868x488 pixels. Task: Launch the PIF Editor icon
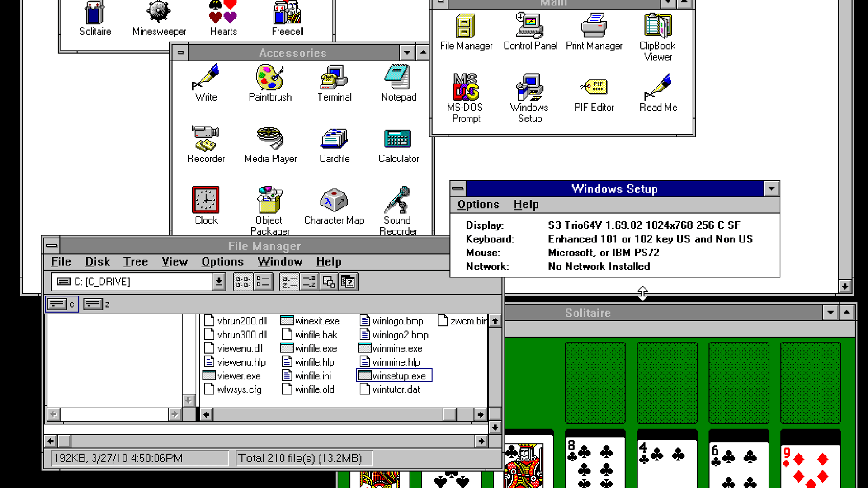(594, 87)
